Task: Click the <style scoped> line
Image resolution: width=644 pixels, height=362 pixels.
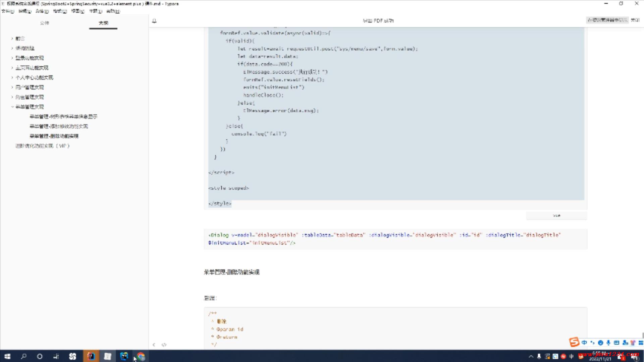Action: (228, 188)
